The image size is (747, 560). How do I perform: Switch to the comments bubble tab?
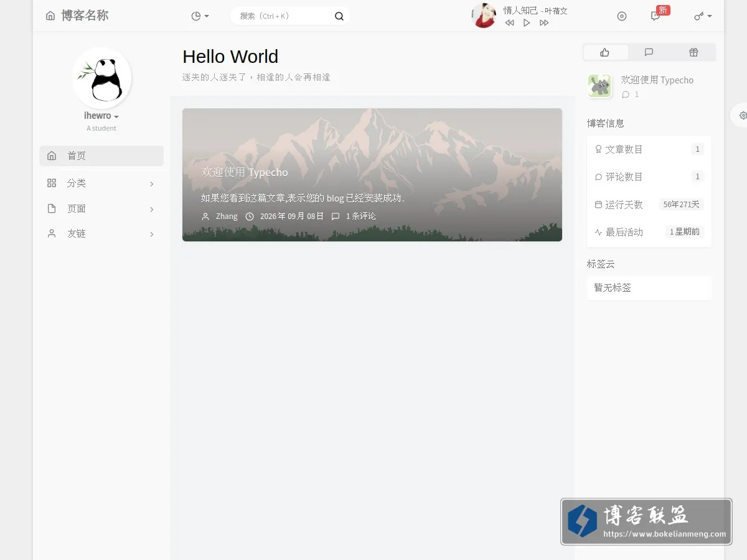pos(649,52)
